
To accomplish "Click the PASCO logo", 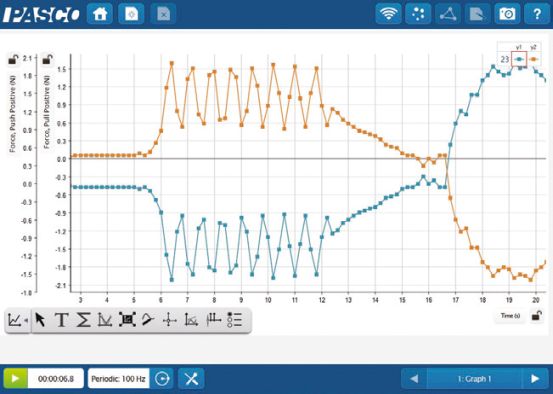I will pyautogui.click(x=41, y=14).
